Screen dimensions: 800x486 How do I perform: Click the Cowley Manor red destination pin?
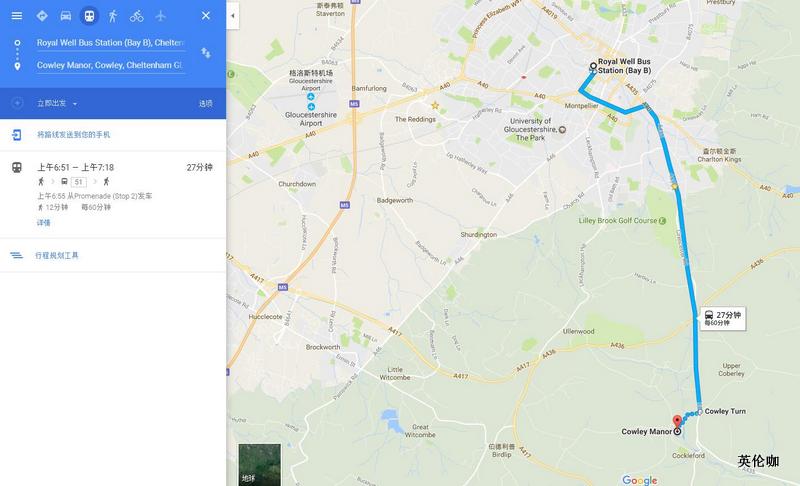click(x=677, y=422)
